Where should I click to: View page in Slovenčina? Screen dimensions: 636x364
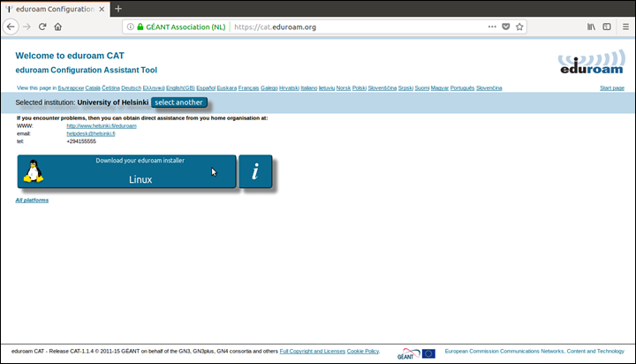pyautogui.click(x=488, y=88)
